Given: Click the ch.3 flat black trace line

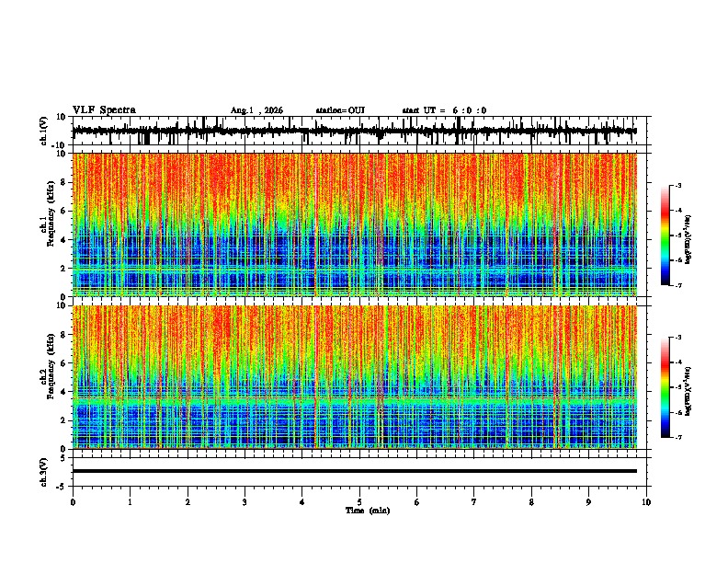Looking at the screenshot, I should click(355, 471).
